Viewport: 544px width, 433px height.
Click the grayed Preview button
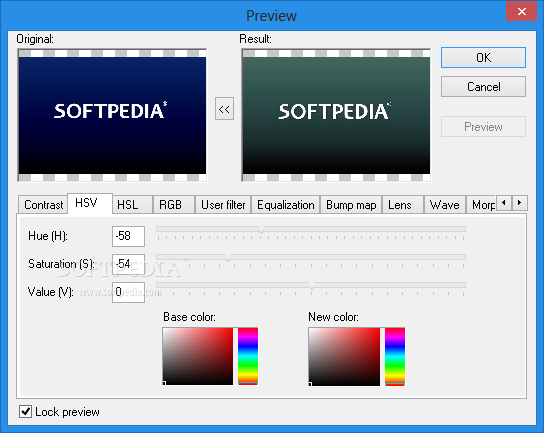coord(483,127)
